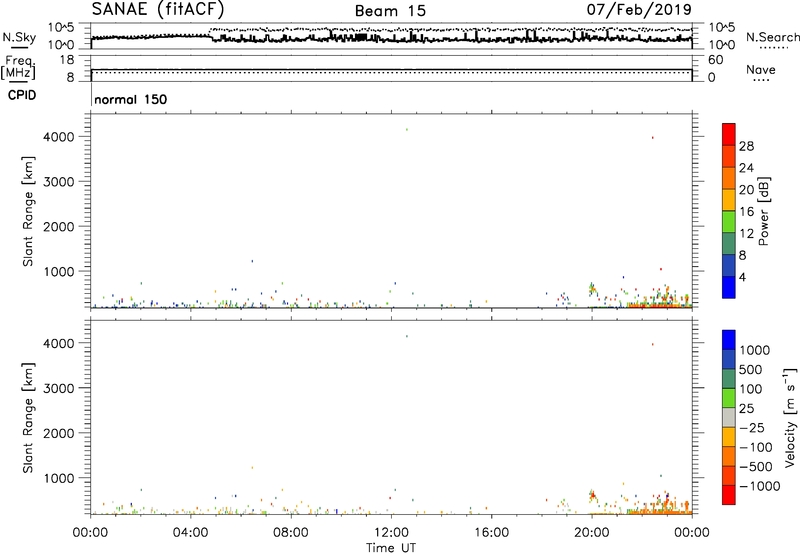Select the 'N.Sky' legend label
The width and height of the screenshot is (800, 554).
coord(19,37)
